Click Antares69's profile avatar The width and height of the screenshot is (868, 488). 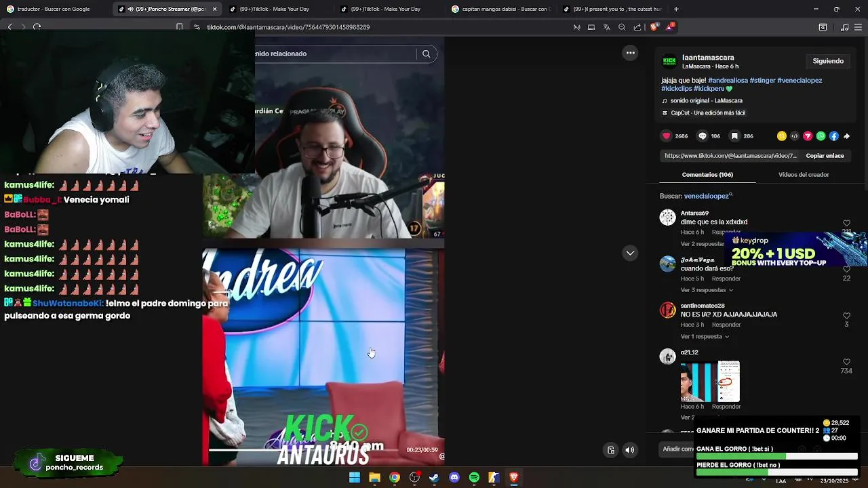[x=668, y=218]
